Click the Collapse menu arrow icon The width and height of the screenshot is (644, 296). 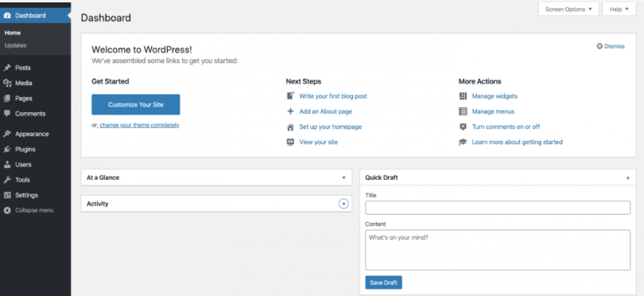[7, 211]
